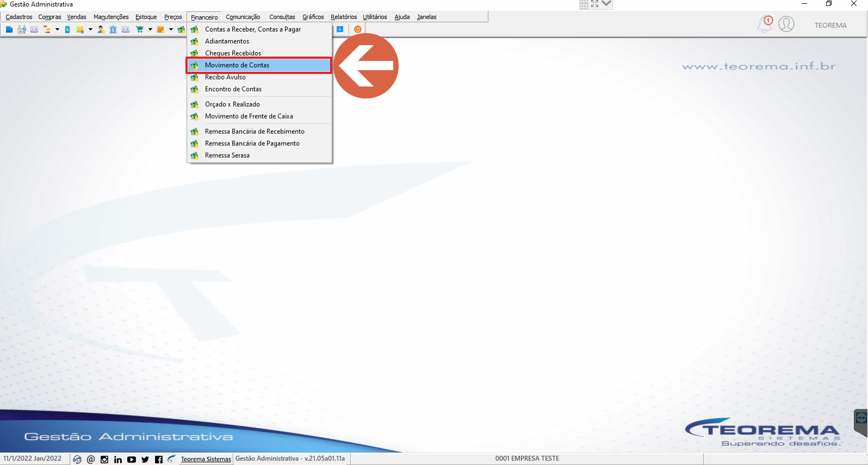Open the Preços menu
This screenshot has width=868, height=465.
click(173, 17)
